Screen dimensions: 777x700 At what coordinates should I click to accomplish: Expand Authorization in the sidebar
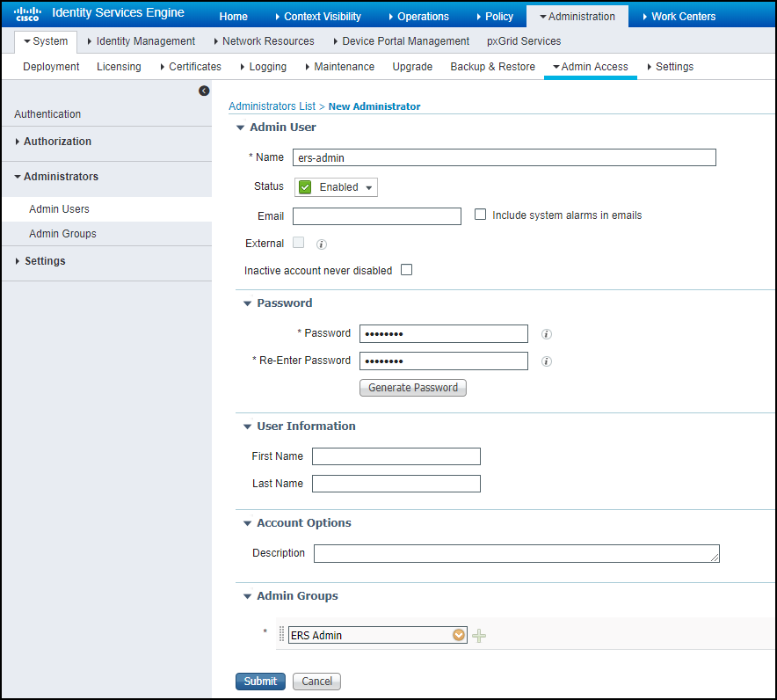pyautogui.click(x=57, y=142)
